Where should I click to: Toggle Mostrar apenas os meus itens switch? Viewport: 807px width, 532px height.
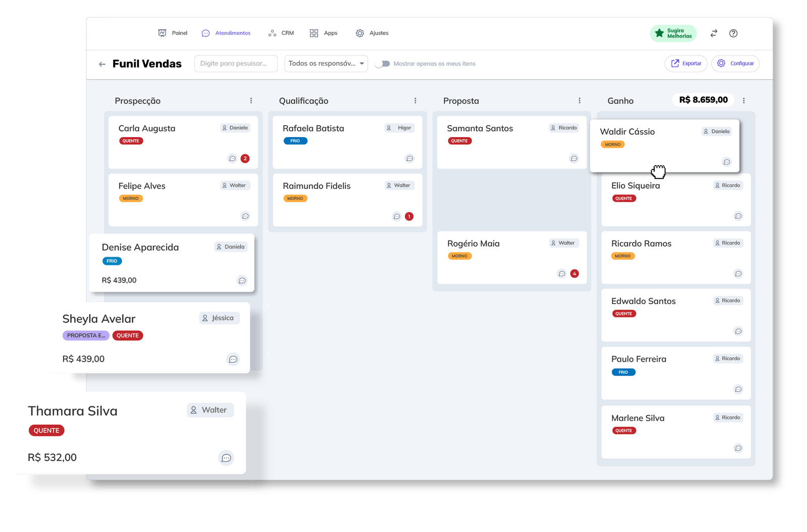click(x=383, y=64)
